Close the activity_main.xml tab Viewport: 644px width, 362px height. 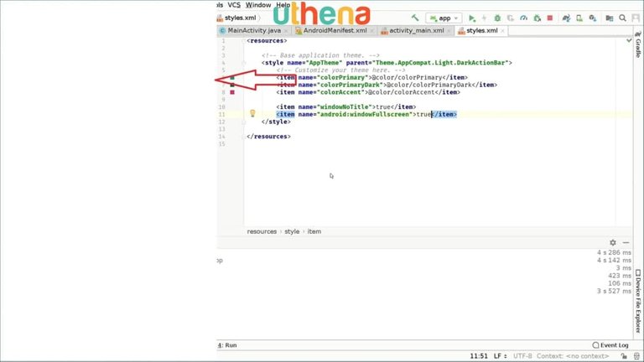pyautogui.click(x=449, y=31)
